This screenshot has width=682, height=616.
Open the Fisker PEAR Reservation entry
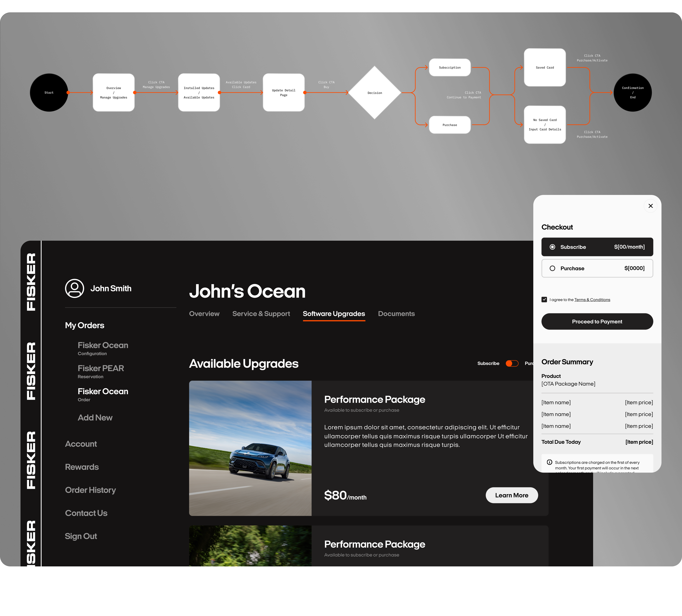tap(101, 372)
